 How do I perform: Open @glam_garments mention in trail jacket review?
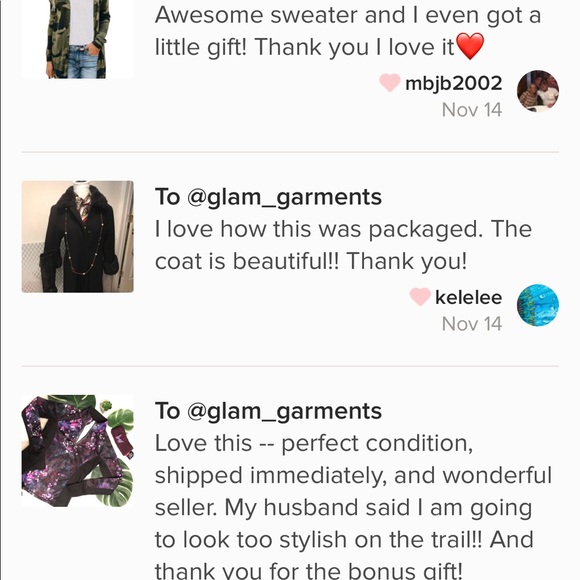point(284,412)
